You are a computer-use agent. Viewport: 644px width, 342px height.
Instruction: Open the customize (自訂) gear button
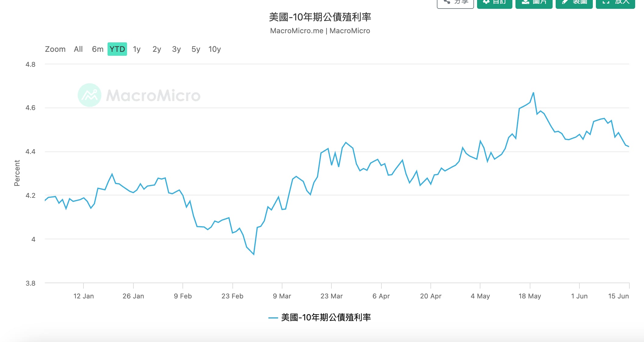[x=495, y=3]
